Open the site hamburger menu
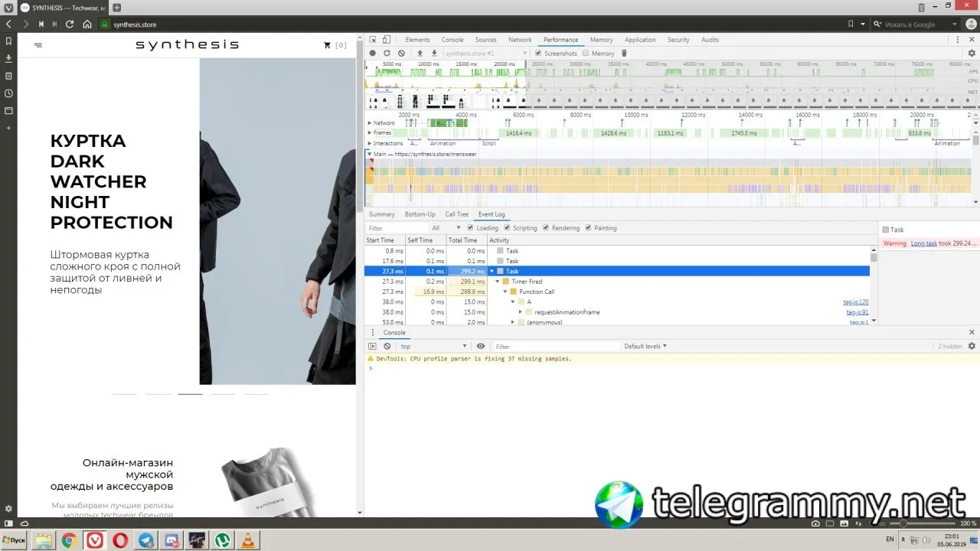 38,45
